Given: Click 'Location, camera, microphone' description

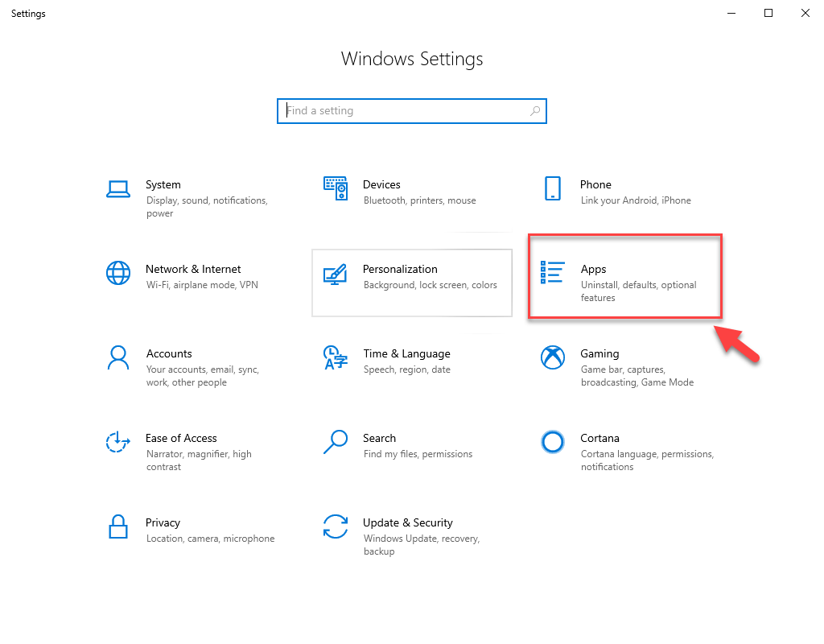Looking at the screenshot, I should point(210,539).
